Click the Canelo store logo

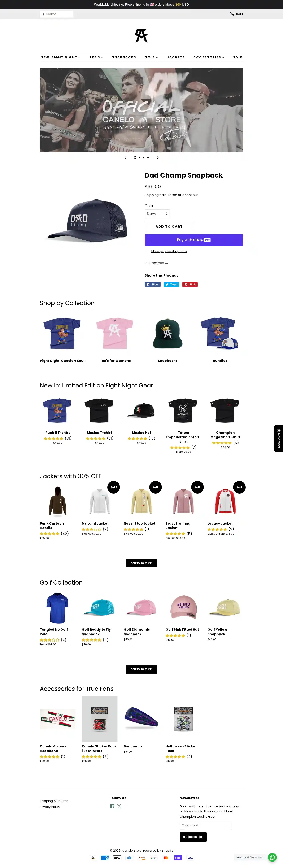[141, 36]
